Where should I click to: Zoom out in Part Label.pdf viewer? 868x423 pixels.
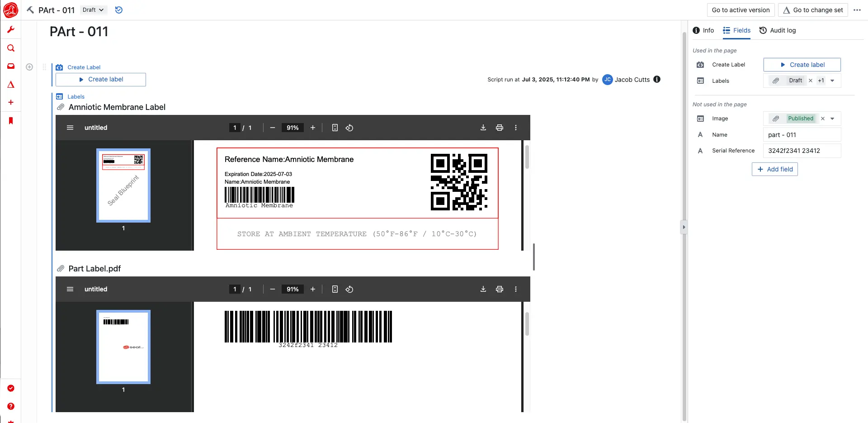(273, 289)
